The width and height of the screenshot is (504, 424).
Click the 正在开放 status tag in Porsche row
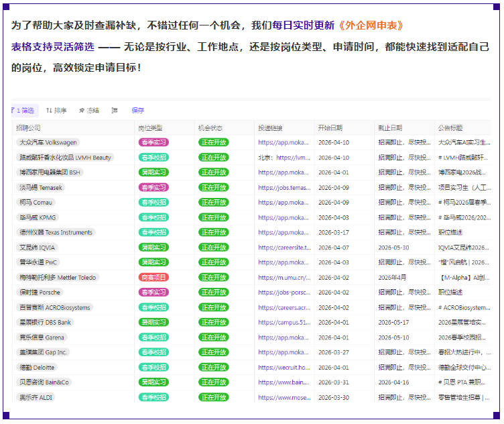(x=213, y=292)
